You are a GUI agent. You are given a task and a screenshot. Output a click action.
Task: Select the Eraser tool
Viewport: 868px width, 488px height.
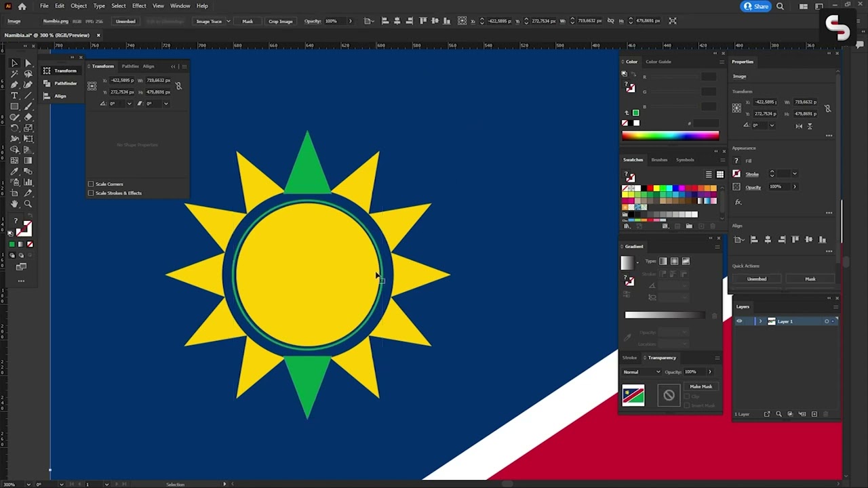28,117
